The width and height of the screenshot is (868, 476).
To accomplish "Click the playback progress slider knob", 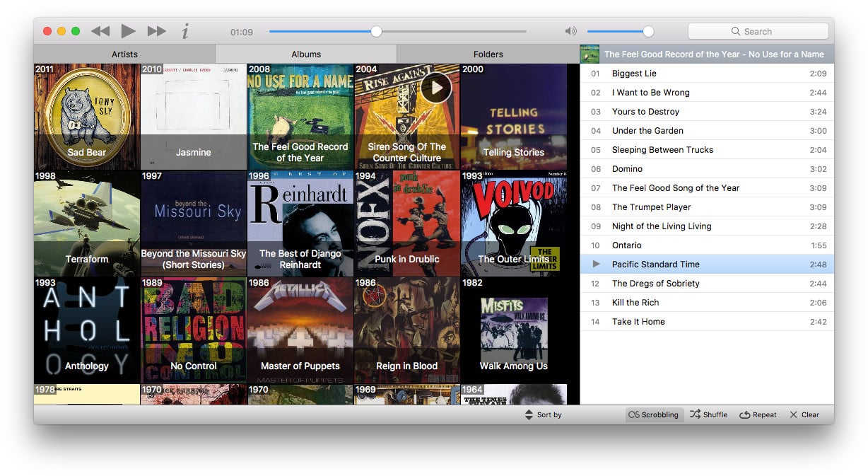I will pos(377,31).
